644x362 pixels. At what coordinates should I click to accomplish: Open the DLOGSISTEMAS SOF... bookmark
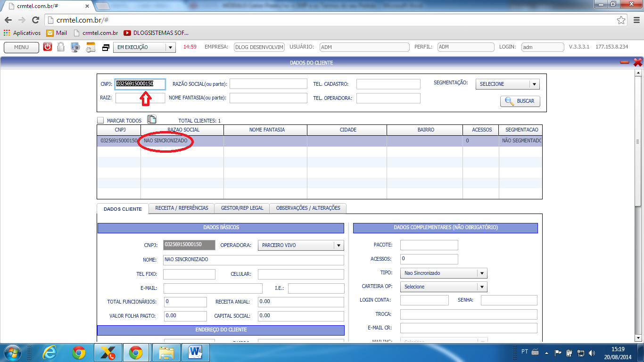click(156, 33)
